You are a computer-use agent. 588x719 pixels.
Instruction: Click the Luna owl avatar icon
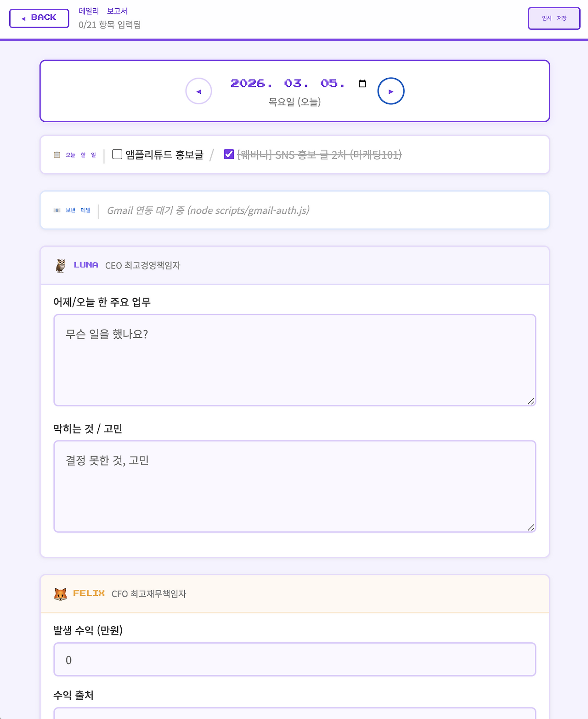click(x=61, y=265)
